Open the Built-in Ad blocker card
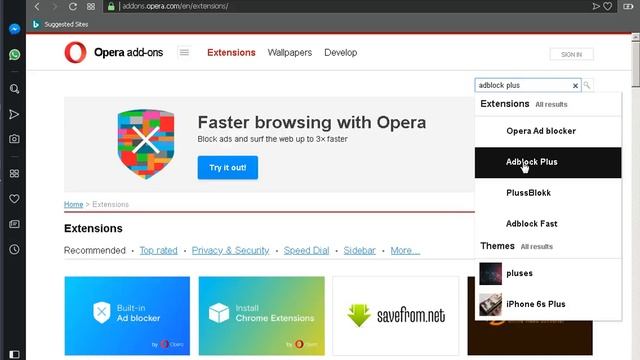The height and width of the screenshot is (360, 640). pyautogui.click(x=127, y=316)
